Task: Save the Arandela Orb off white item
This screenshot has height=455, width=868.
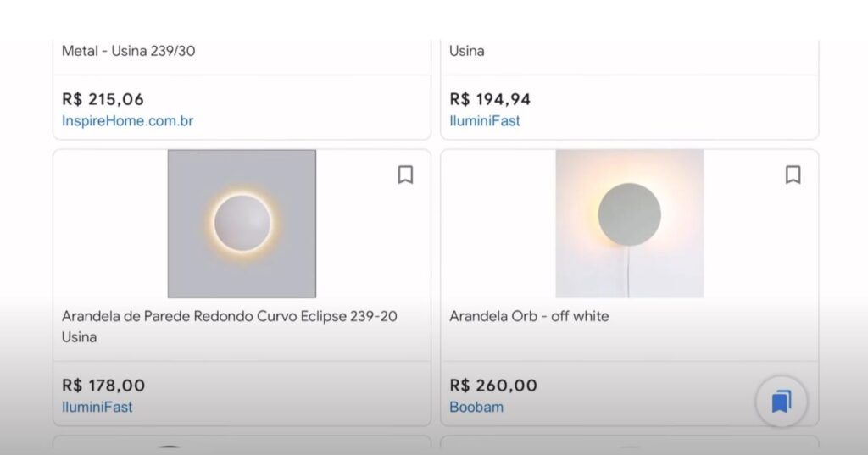Action: 793,175
